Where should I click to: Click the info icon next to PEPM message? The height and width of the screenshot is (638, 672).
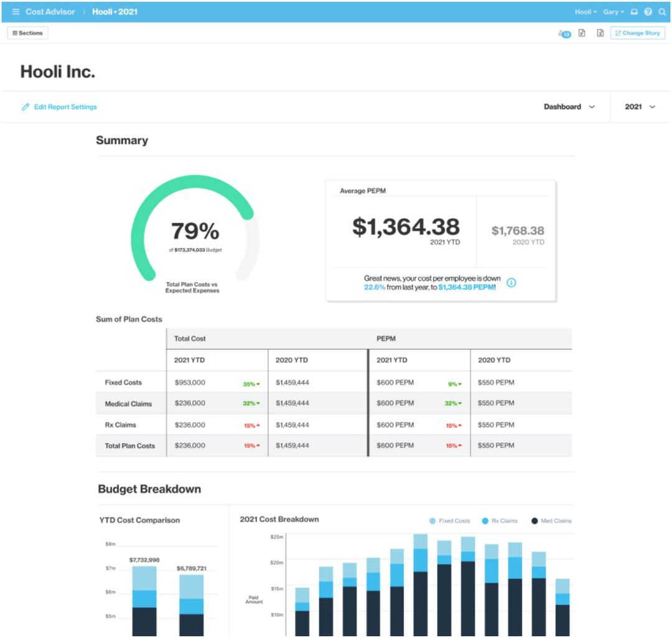(511, 282)
